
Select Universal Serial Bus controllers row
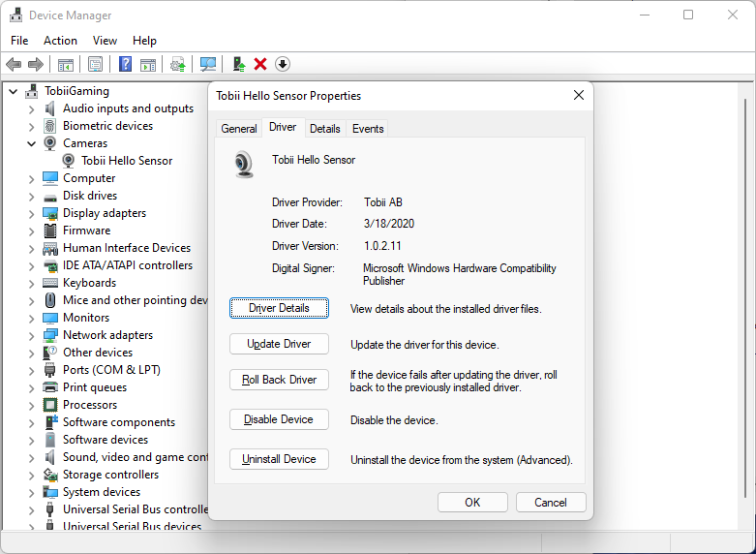click(135, 509)
